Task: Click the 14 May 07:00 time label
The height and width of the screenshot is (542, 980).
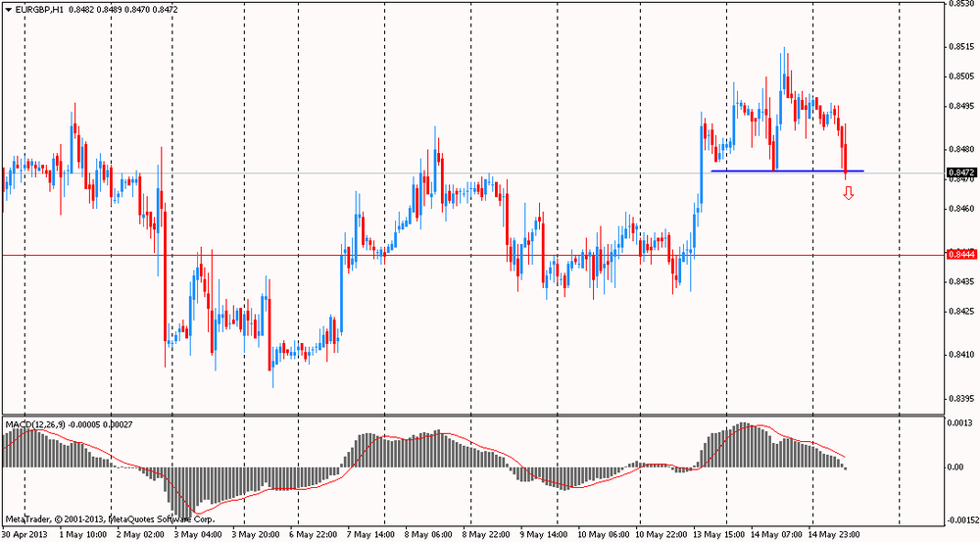Action: (775, 535)
